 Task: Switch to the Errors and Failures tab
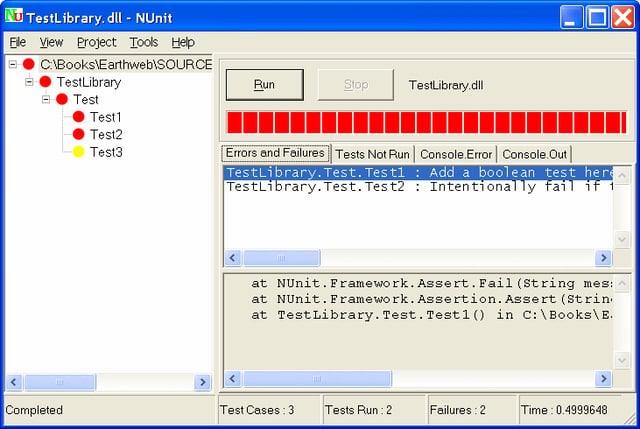[275, 153]
